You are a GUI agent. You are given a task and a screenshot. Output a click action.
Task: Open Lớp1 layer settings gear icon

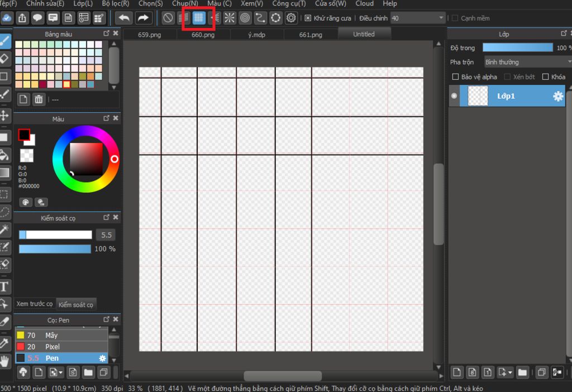coord(558,96)
